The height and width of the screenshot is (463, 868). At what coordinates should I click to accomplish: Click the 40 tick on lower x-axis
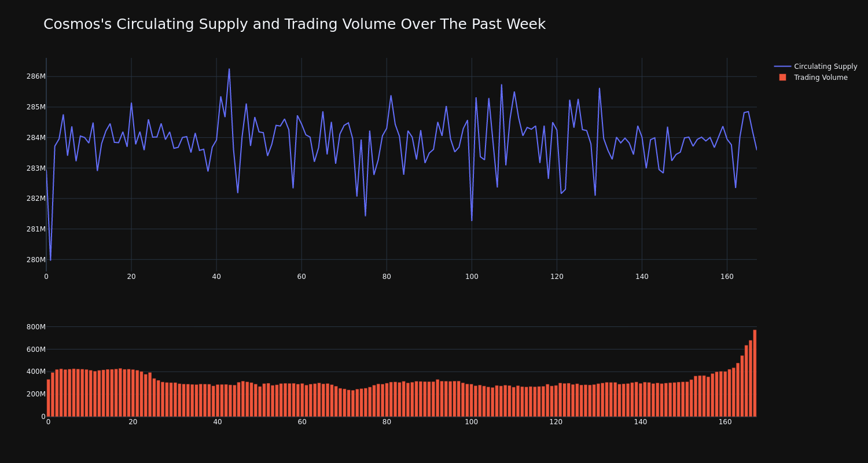tap(218, 422)
